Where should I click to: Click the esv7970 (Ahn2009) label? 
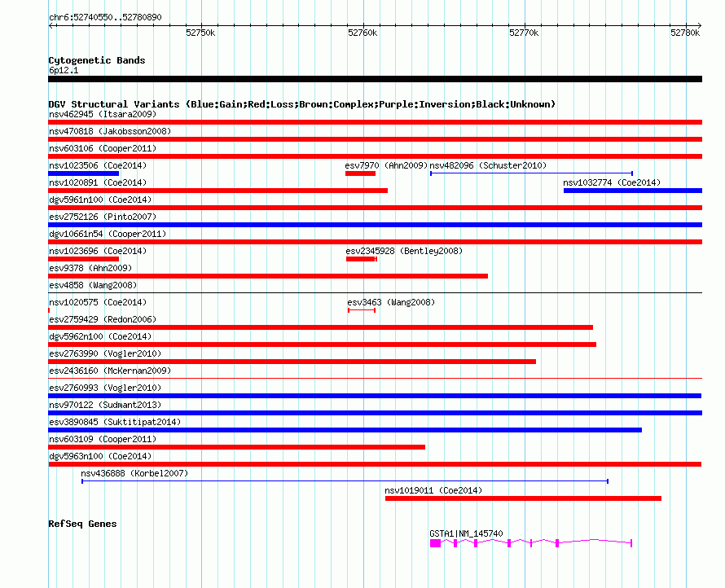point(386,165)
